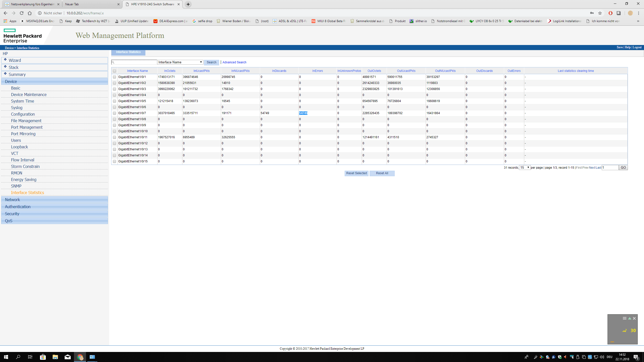
Task: Open the new tab plus button
Action: point(188,4)
